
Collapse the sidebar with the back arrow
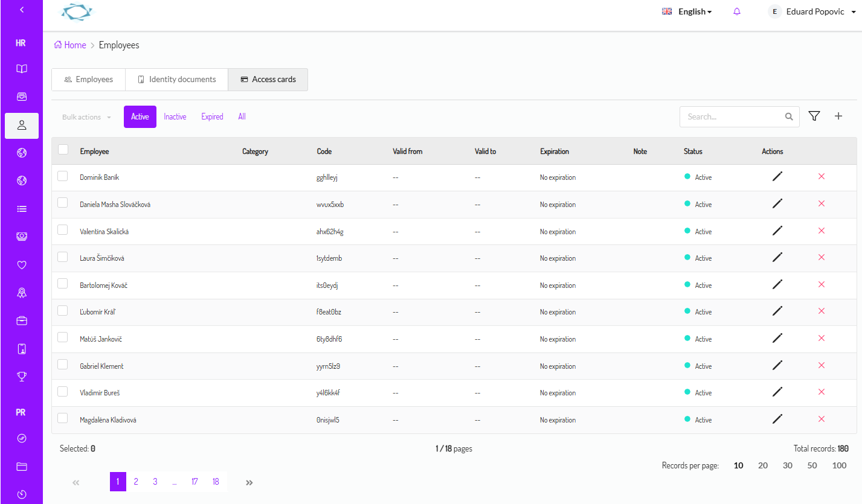pyautogui.click(x=22, y=10)
